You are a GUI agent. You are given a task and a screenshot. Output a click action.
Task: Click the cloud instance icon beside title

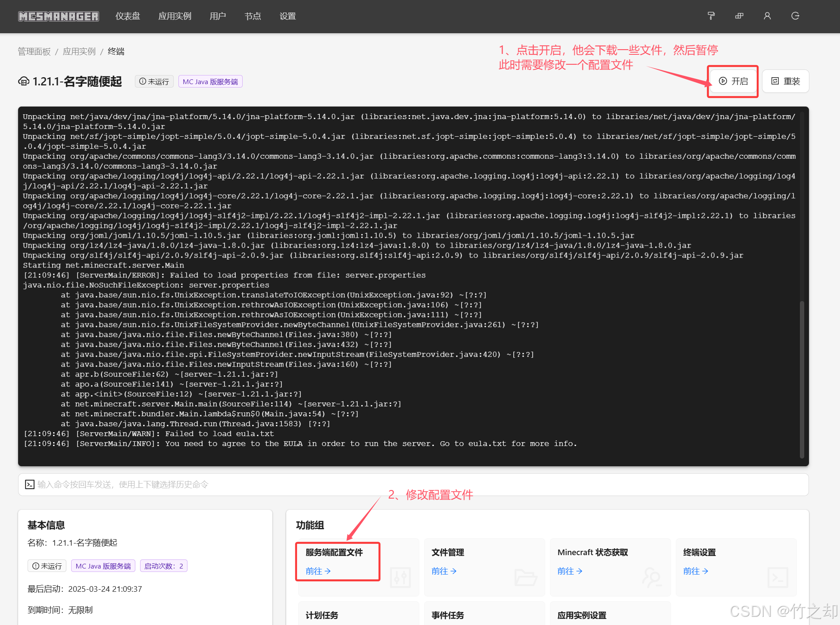click(24, 81)
